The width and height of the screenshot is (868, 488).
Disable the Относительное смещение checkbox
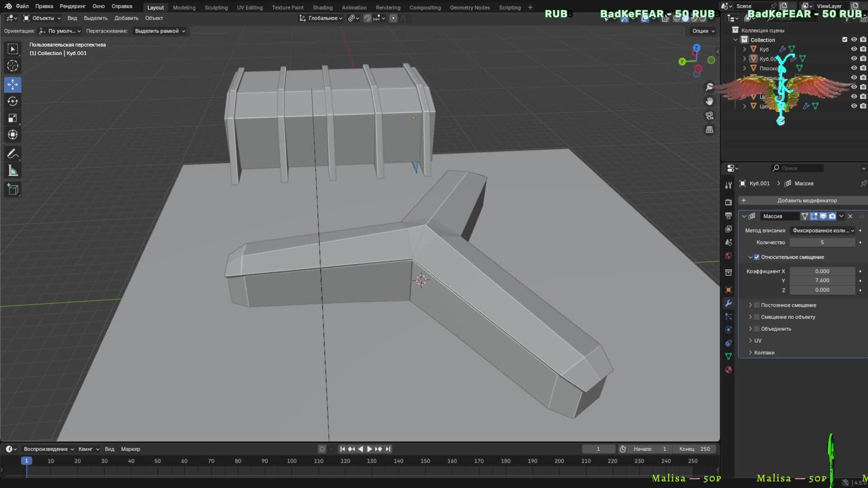757,257
